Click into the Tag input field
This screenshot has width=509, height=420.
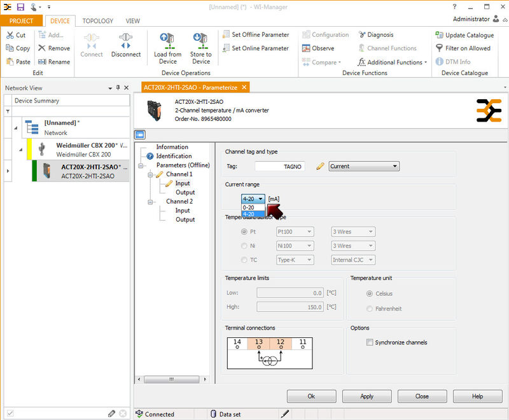pos(279,166)
